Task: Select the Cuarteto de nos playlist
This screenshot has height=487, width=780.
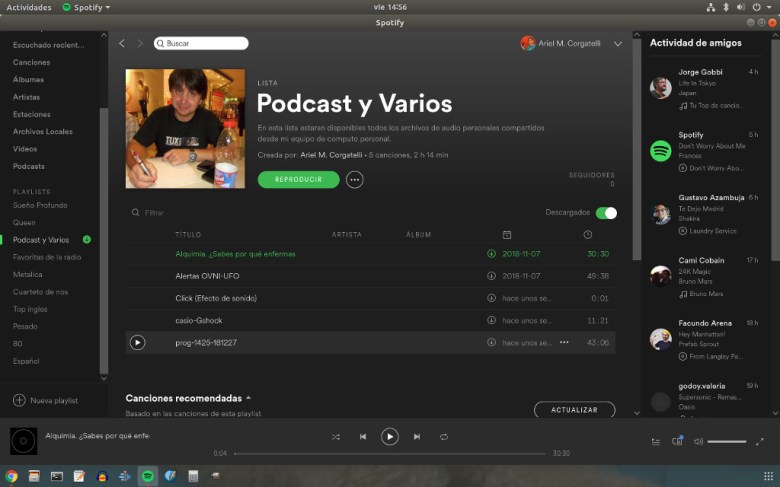Action: tap(40, 292)
